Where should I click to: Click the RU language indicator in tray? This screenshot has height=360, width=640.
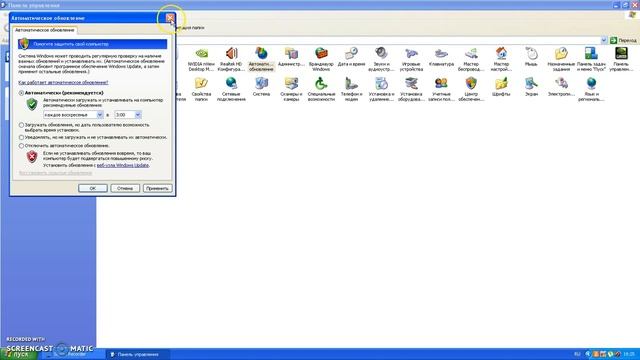click(577, 354)
